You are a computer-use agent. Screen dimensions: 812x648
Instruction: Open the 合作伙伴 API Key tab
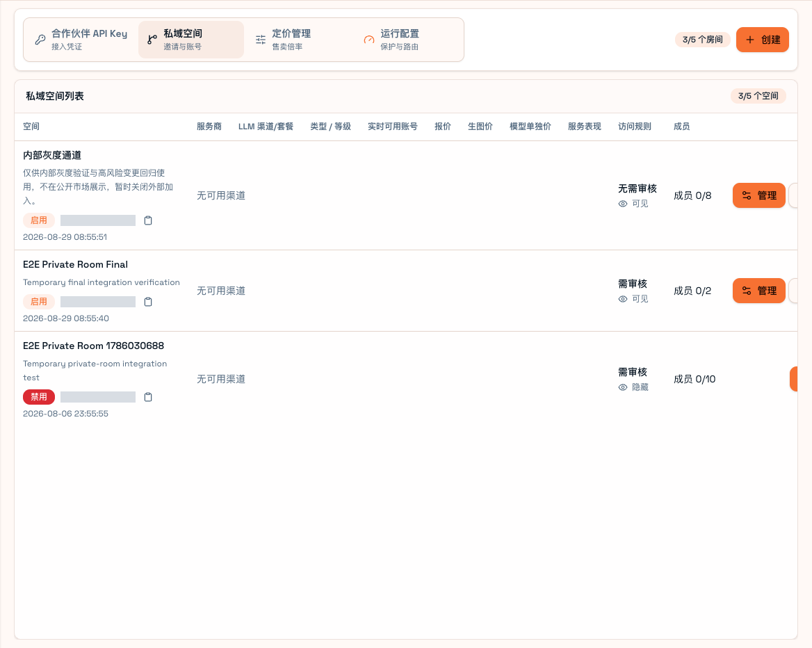click(81, 40)
